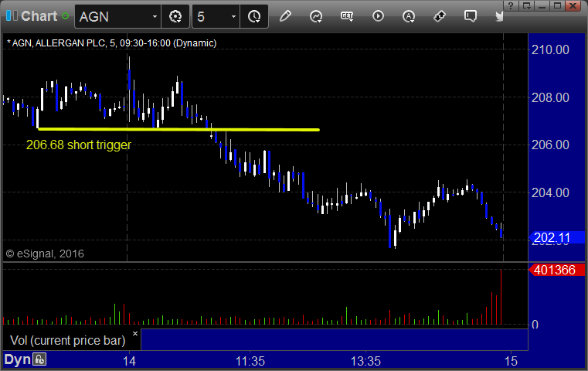This screenshot has width=588, height=371.
Task: Click the Dyn lock icon
Action: point(39,359)
